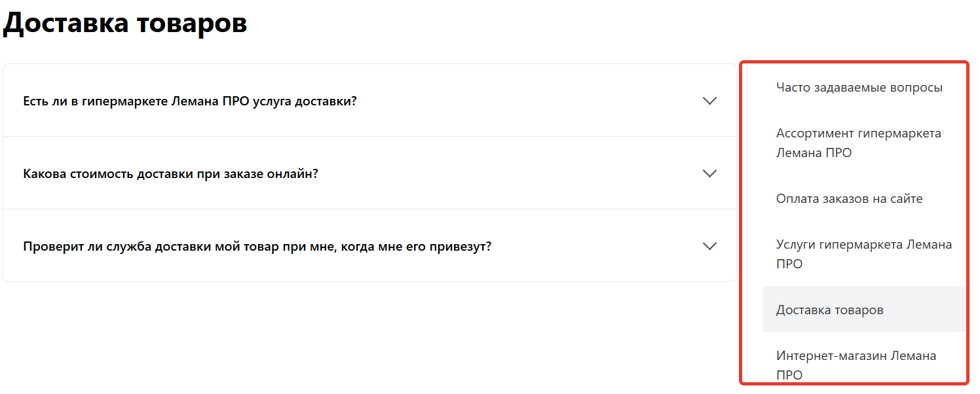Open 'Интернет-магазин Лемана ПРО' sidebar link
Image resolution: width=980 pixels, height=394 pixels.
click(856, 356)
